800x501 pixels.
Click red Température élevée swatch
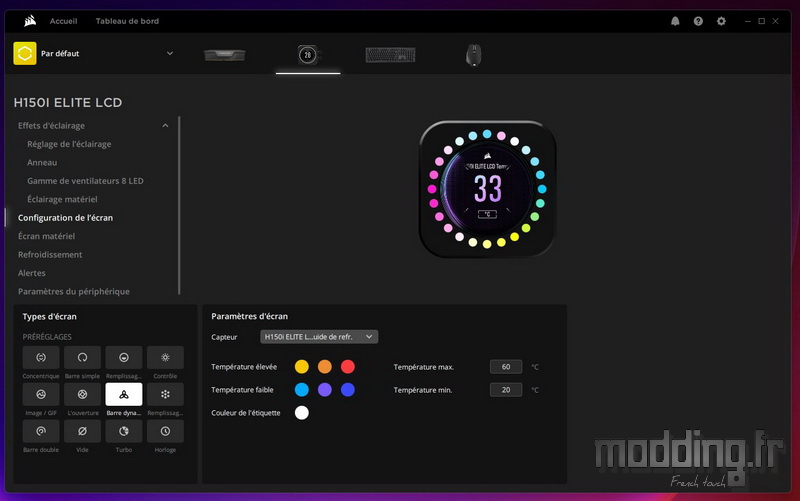pyautogui.click(x=347, y=366)
